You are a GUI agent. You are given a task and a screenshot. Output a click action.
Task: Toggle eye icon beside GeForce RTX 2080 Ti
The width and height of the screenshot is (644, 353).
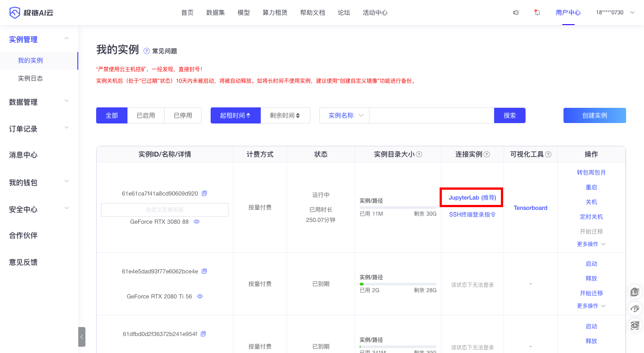click(200, 296)
